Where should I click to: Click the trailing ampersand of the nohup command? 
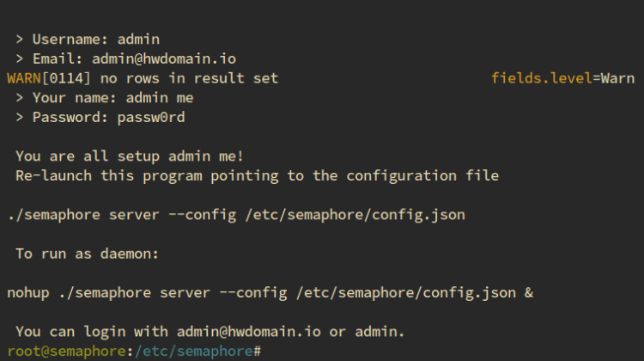point(529,293)
